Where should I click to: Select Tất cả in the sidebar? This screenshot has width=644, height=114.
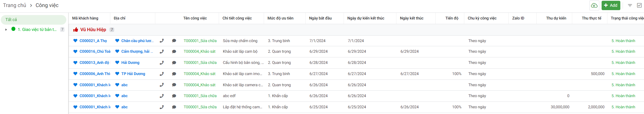11,20
